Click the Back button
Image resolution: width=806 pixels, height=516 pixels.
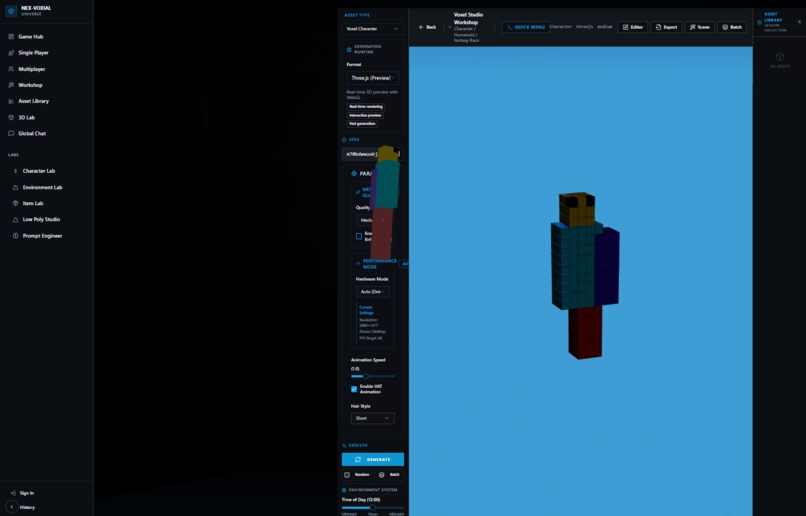(428, 27)
